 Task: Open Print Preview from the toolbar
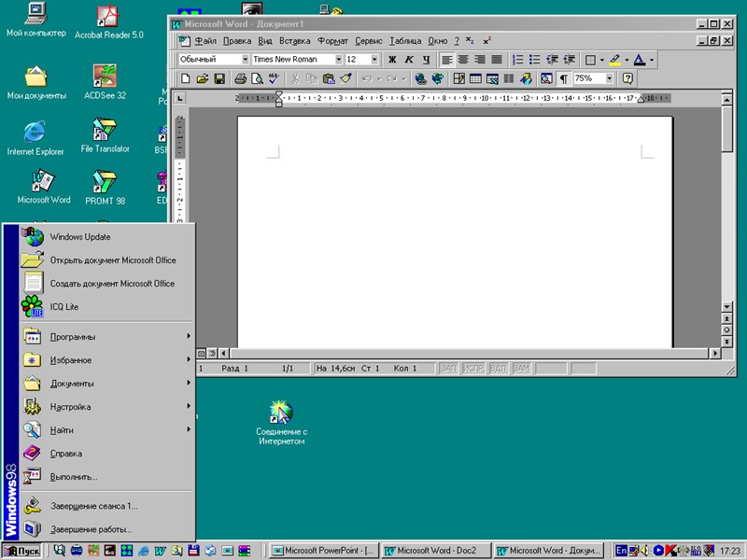[x=258, y=78]
